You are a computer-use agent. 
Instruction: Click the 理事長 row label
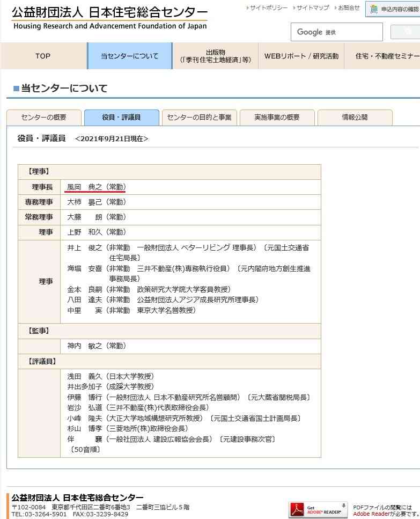coord(42,187)
